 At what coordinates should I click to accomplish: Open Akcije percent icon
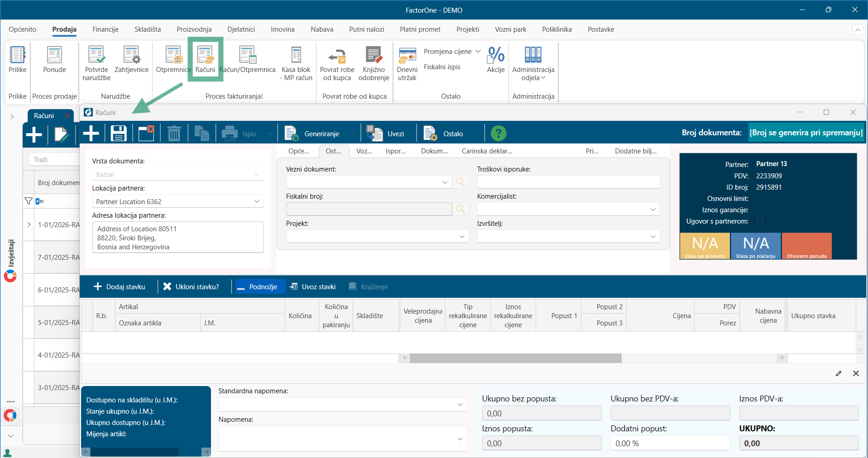pos(496,60)
